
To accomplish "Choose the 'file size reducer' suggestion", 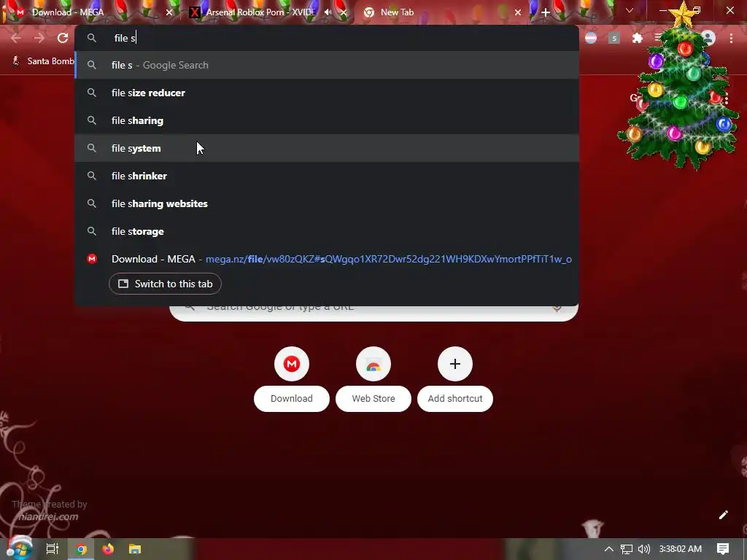I will (327, 93).
